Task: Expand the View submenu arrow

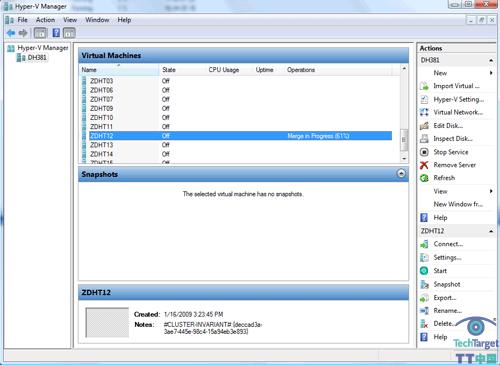Action: click(491, 191)
